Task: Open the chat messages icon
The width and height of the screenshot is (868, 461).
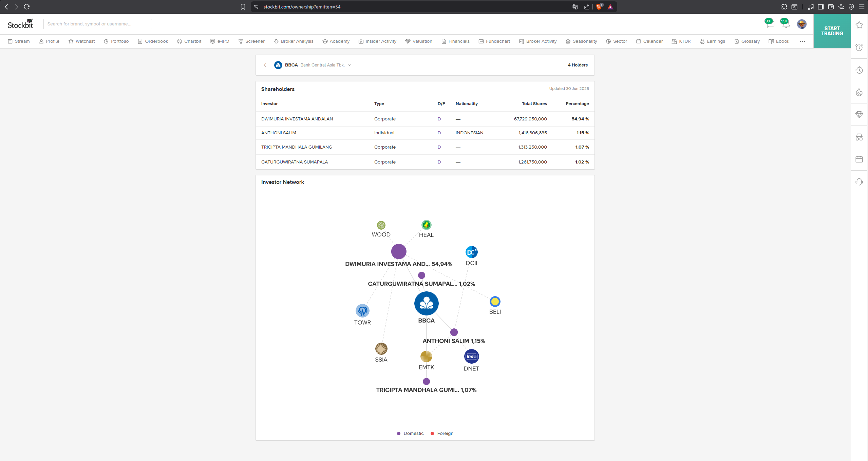Action: tap(770, 24)
